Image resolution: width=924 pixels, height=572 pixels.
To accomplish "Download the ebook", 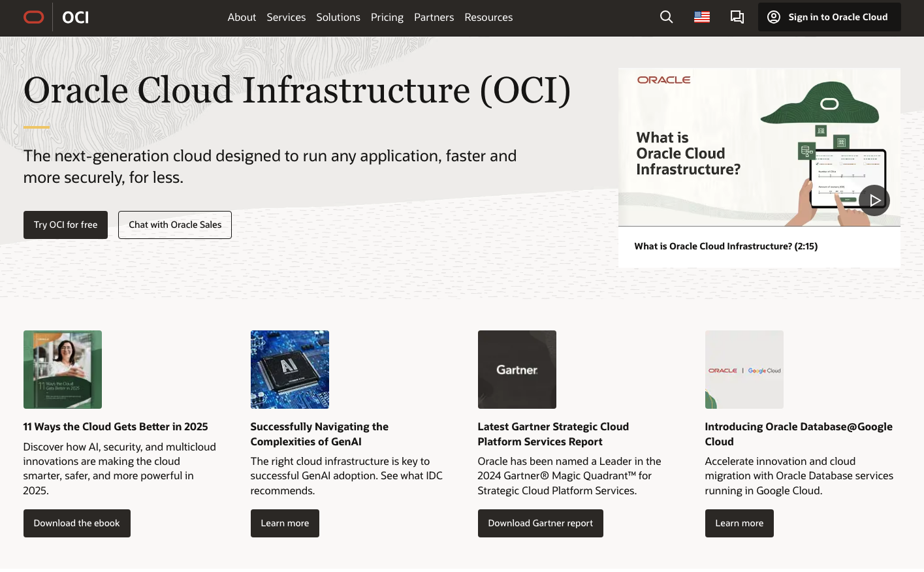I will 77,523.
